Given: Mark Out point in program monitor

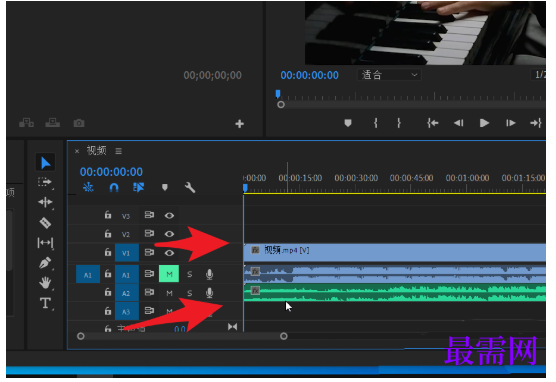Looking at the screenshot, I should 399,123.
